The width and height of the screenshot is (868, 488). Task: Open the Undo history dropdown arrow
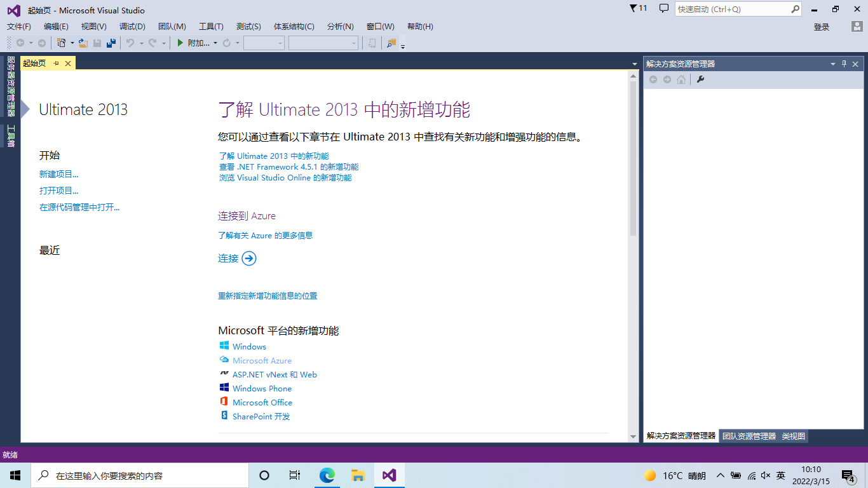pos(141,43)
